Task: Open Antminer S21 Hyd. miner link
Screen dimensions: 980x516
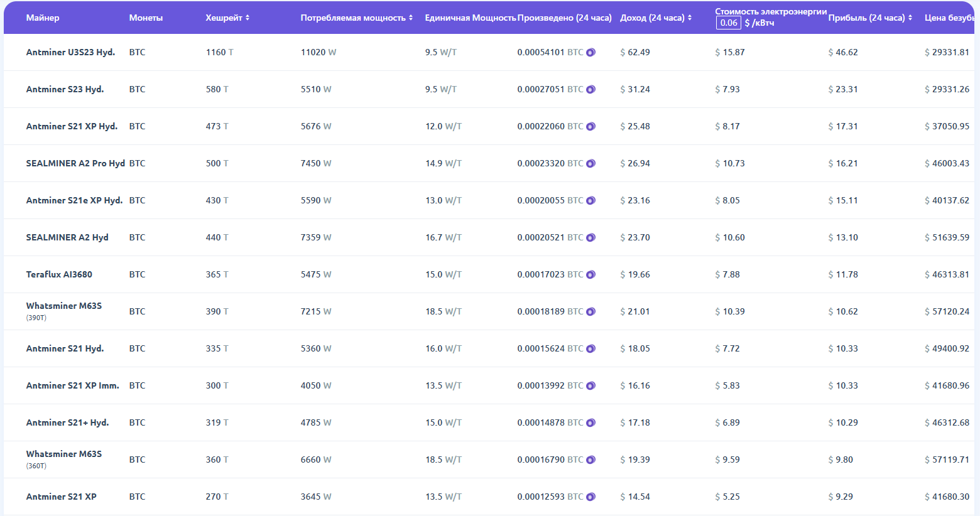Action: click(65, 348)
